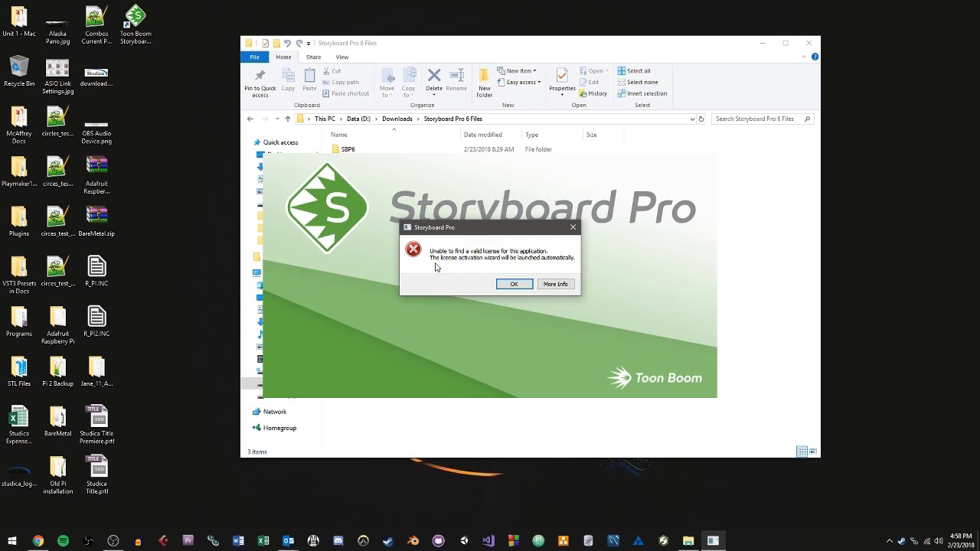Click the History icon in the Open group
980x551 pixels.
(x=593, y=93)
